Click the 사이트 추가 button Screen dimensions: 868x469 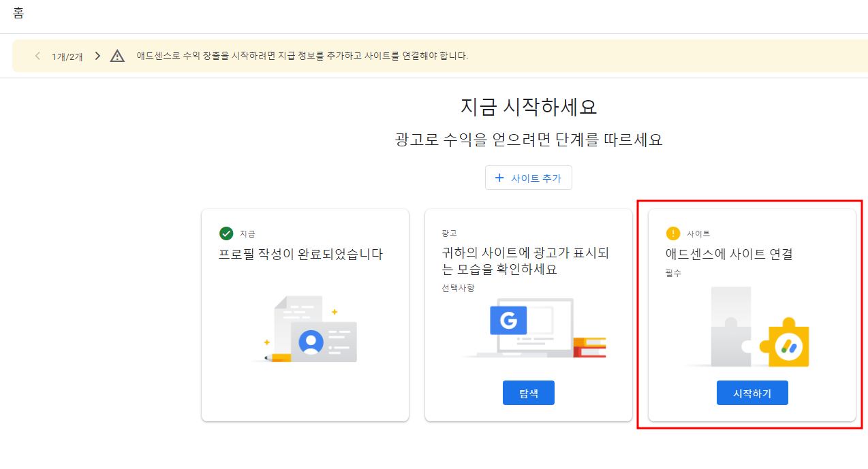528,178
